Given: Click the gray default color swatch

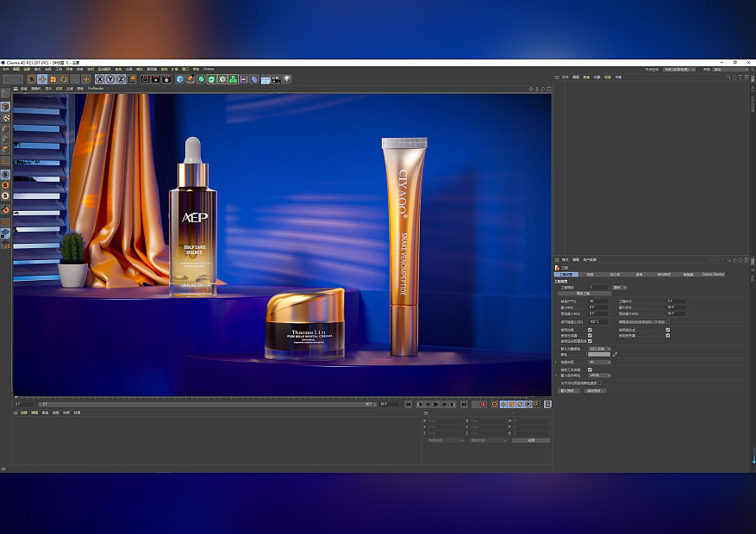Looking at the screenshot, I should pyautogui.click(x=599, y=355).
